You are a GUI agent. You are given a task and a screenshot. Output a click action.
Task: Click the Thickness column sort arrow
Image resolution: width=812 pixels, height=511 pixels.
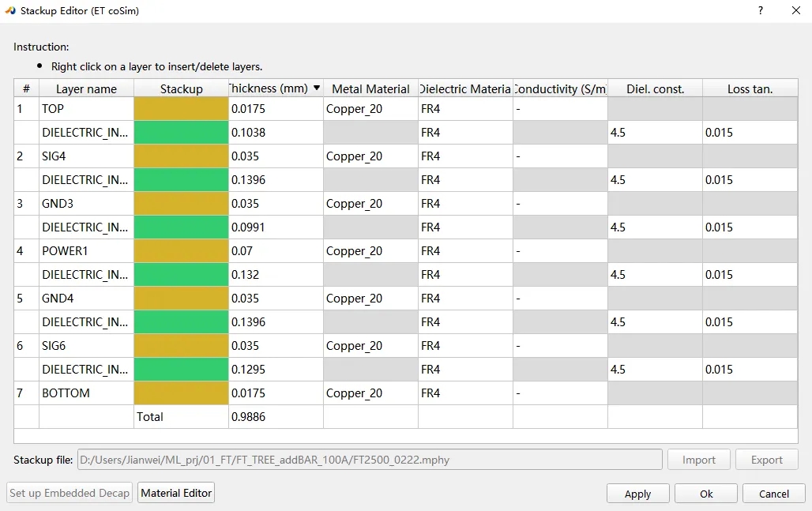coord(317,88)
